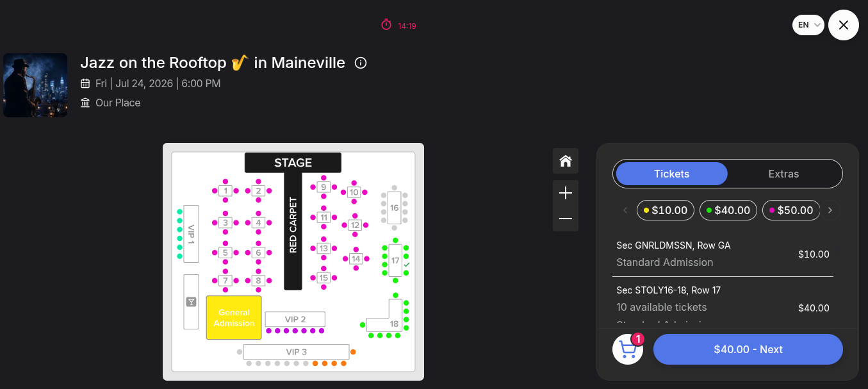This screenshot has height=389, width=868.
Task: Zoom in on the seat map
Action: [565, 193]
